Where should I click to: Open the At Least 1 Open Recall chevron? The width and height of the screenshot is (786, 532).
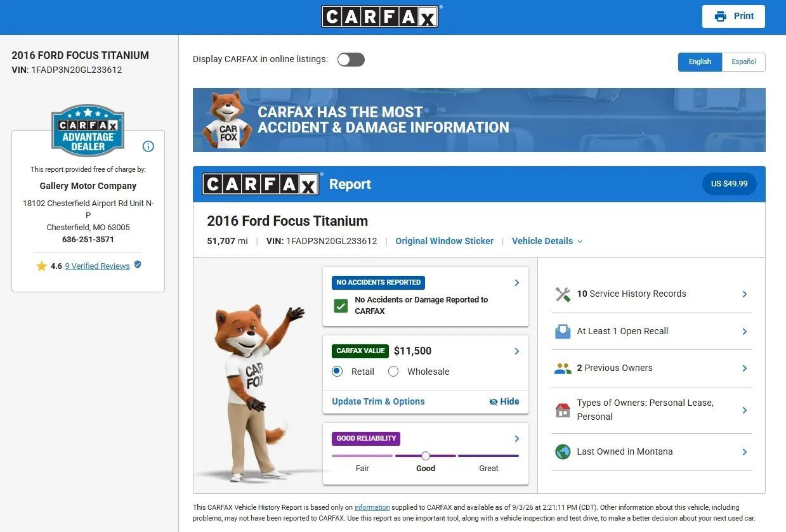click(x=745, y=332)
